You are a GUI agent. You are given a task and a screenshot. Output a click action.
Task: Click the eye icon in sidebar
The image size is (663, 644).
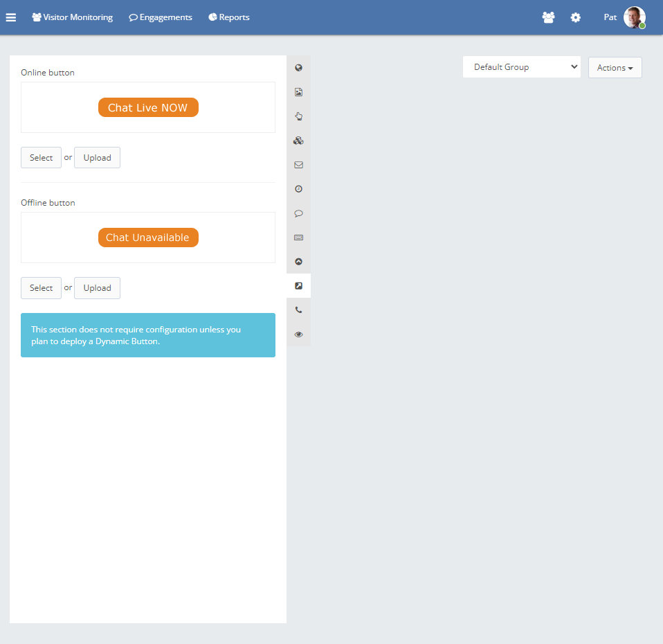pyautogui.click(x=298, y=334)
